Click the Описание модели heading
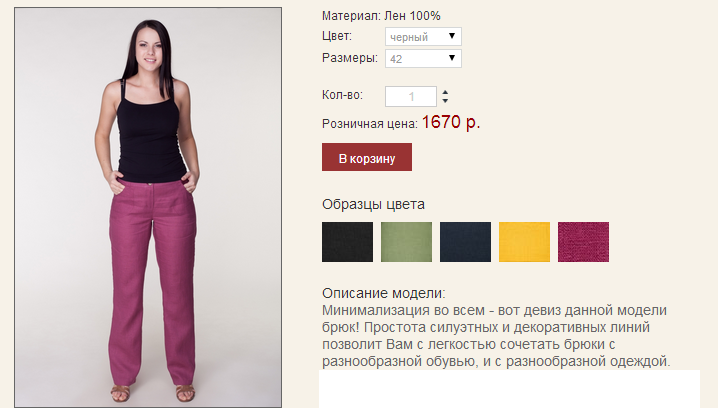718x408 pixels. point(383,293)
